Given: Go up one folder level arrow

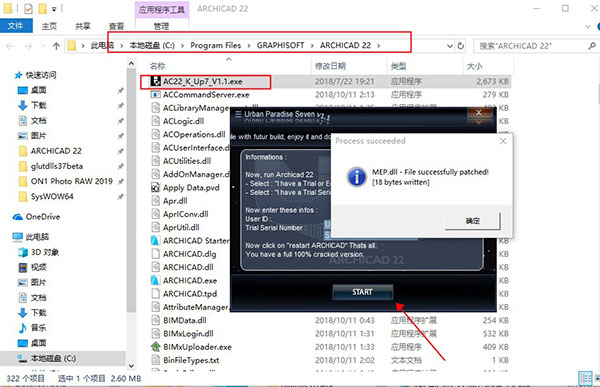Looking at the screenshot, I should click(x=56, y=46).
